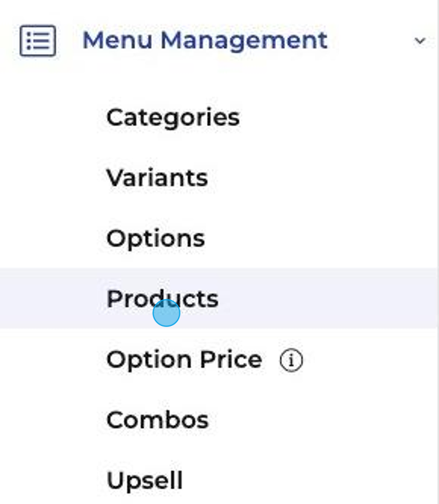Pick the Variants link below Categories

click(157, 178)
